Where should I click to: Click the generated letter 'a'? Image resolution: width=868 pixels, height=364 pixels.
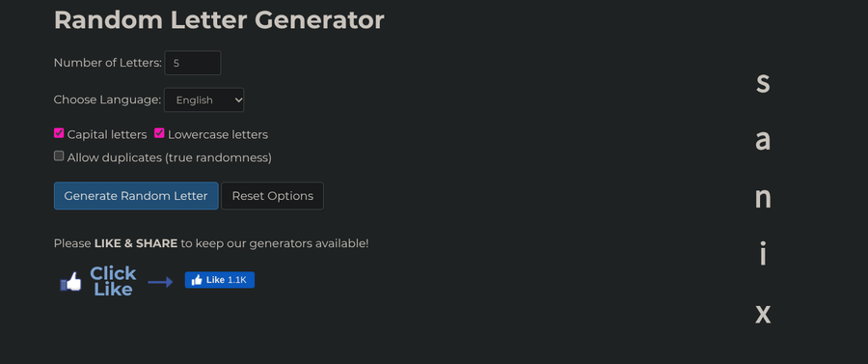[763, 141]
